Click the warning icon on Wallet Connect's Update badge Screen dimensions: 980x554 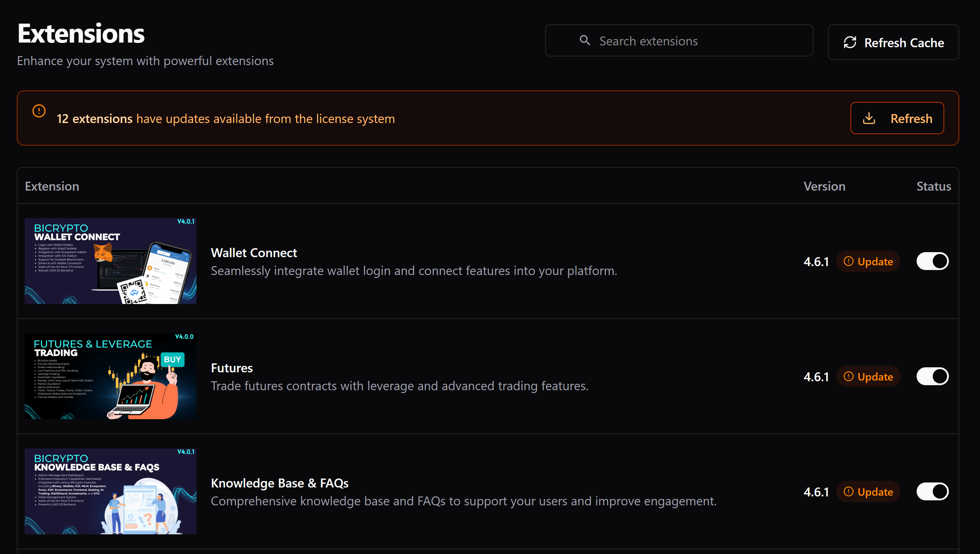(x=849, y=261)
